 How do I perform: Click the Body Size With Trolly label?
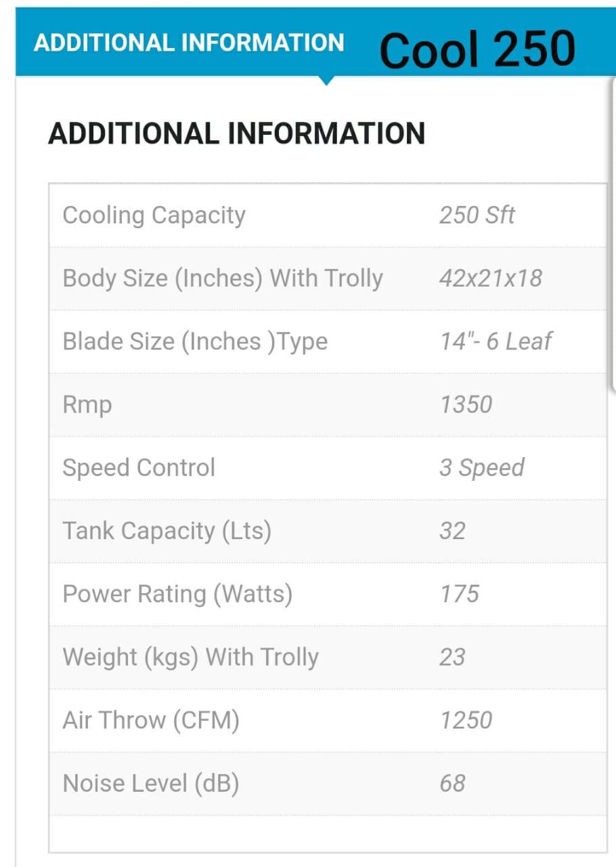pos(223,278)
